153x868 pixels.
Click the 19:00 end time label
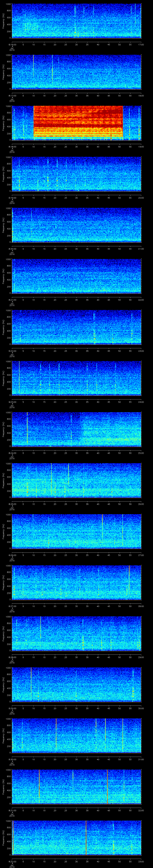141,147
